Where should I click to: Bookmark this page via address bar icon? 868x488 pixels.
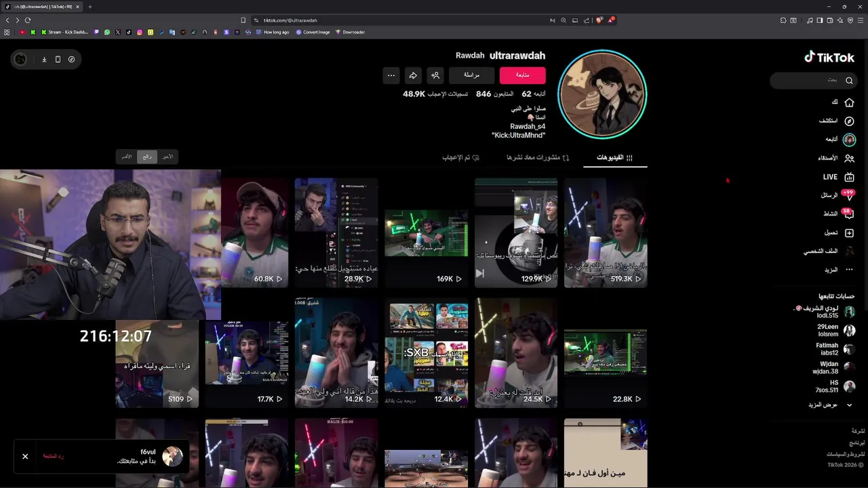tap(243, 20)
